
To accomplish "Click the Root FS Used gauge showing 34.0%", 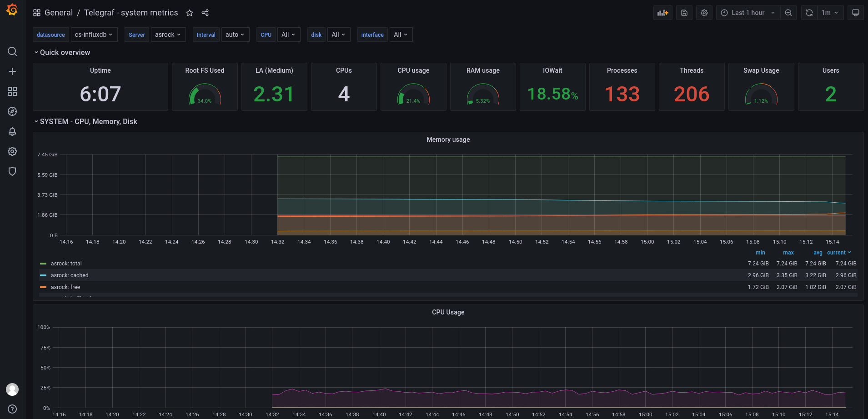I will tap(205, 95).
